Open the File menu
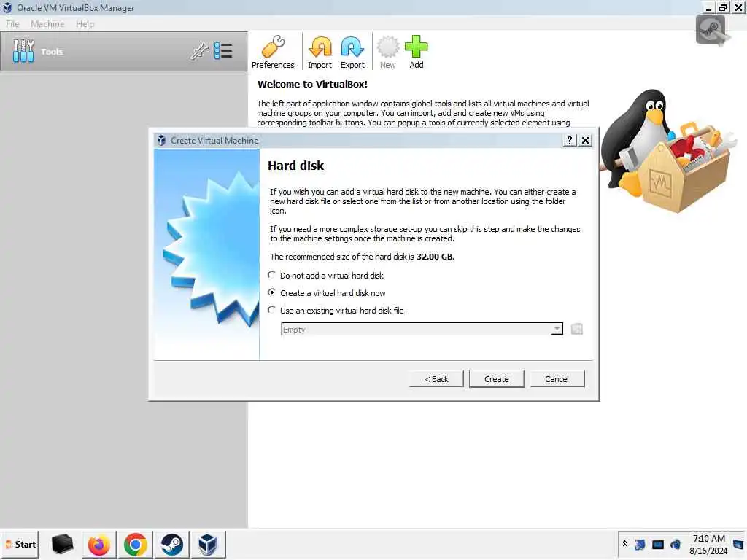The height and width of the screenshot is (560, 747). (x=13, y=24)
